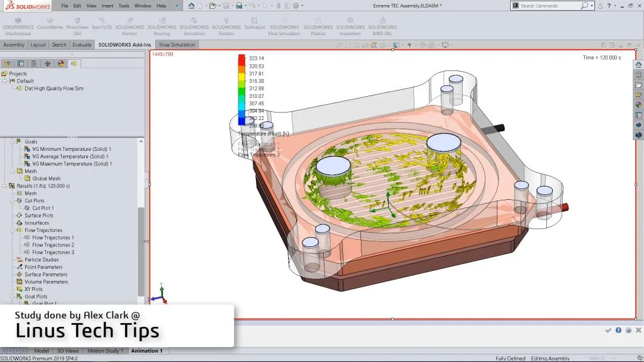The image size is (644, 362).
Task: Open the Search Commands dropdown arrow
Action: (592, 6)
